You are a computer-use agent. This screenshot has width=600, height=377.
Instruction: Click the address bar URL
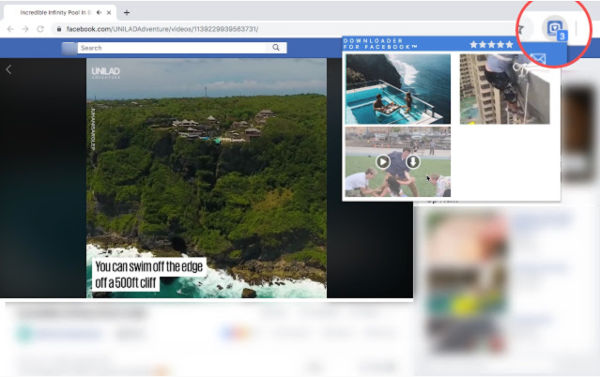tap(162, 29)
